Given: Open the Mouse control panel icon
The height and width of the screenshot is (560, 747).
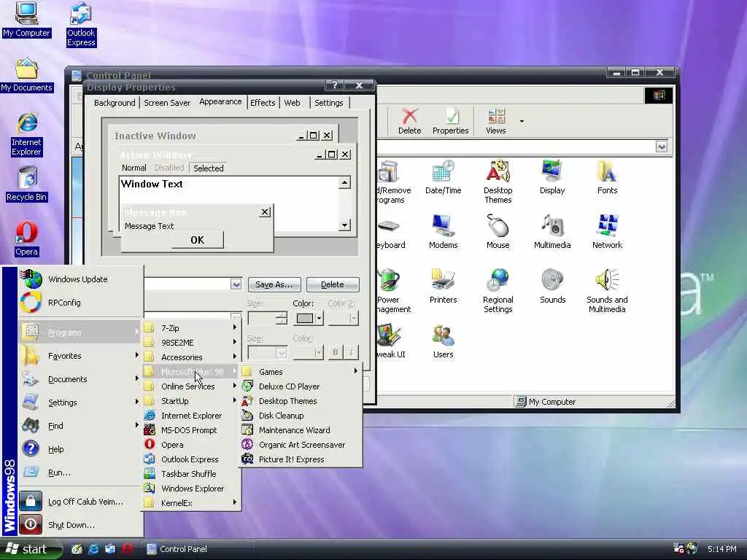Looking at the screenshot, I should [498, 232].
